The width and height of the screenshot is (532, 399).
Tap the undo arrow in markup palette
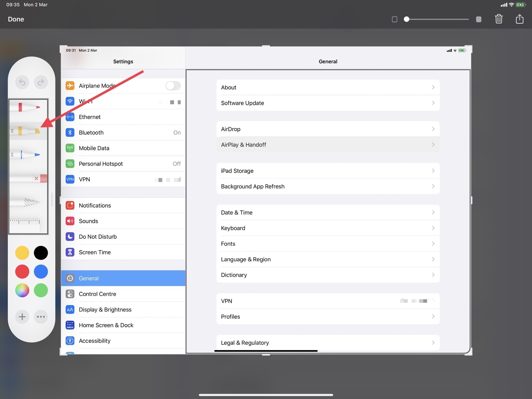pos(22,82)
